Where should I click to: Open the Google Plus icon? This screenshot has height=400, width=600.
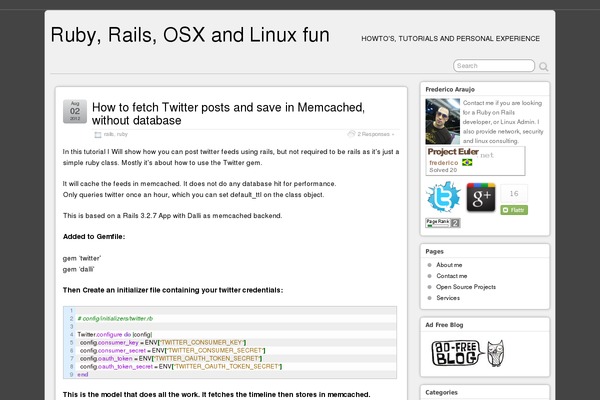pyautogui.click(x=481, y=197)
